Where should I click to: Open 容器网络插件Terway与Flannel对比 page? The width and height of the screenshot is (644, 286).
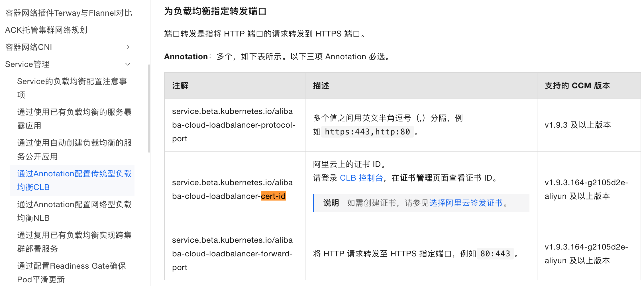click(x=68, y=13)
